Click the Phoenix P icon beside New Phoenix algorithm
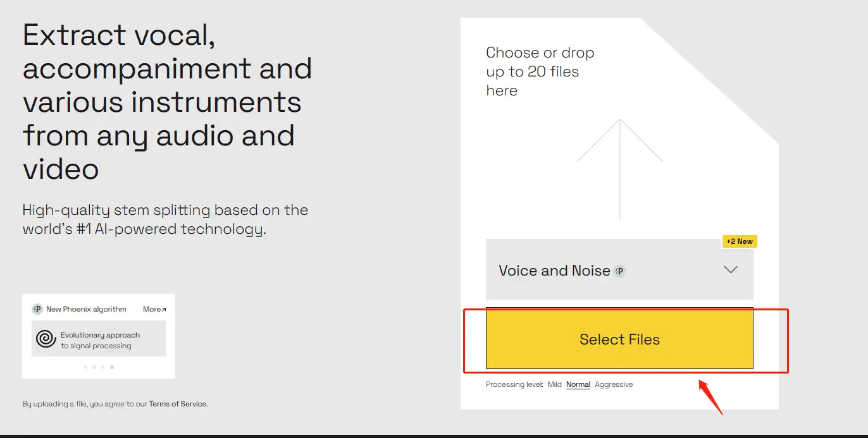 (37, 309)
